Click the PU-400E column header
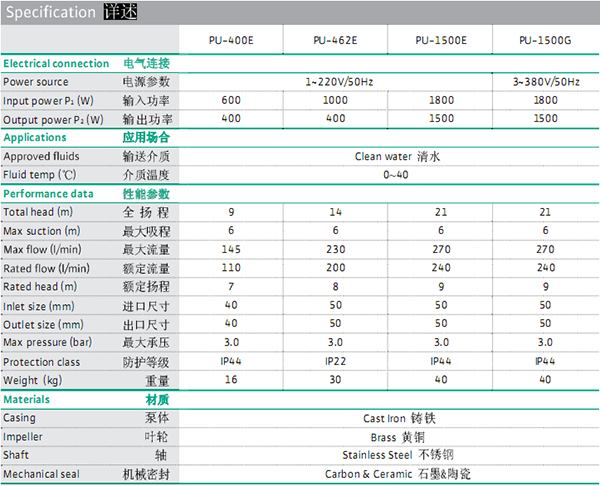Image resolution: width=600 pixels, height=486 pixels. (230, 41)
